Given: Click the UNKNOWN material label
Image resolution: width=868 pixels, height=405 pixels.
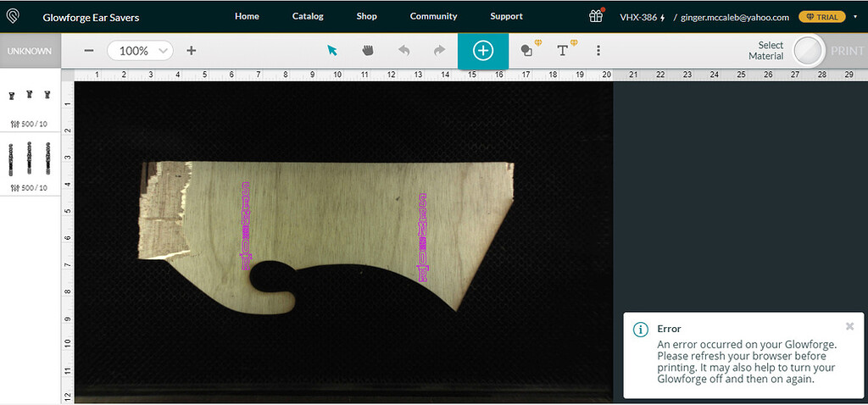Looking at the screenshot, I should pos(30,51).
